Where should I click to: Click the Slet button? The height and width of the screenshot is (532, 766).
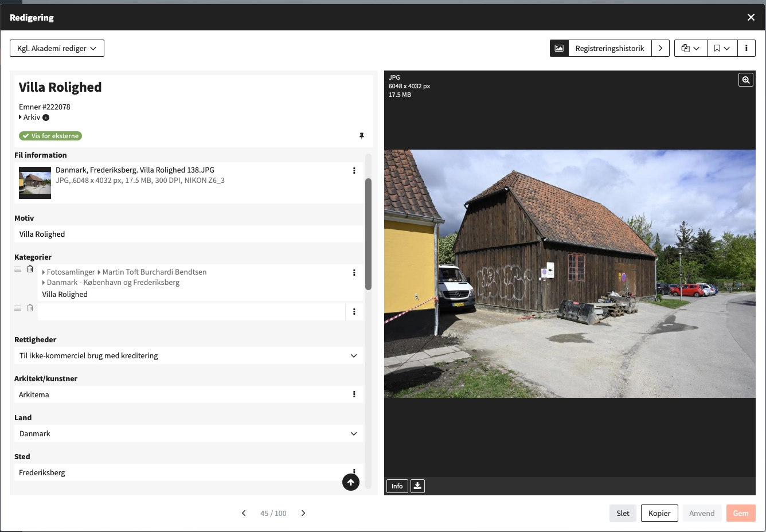(623, 513)
